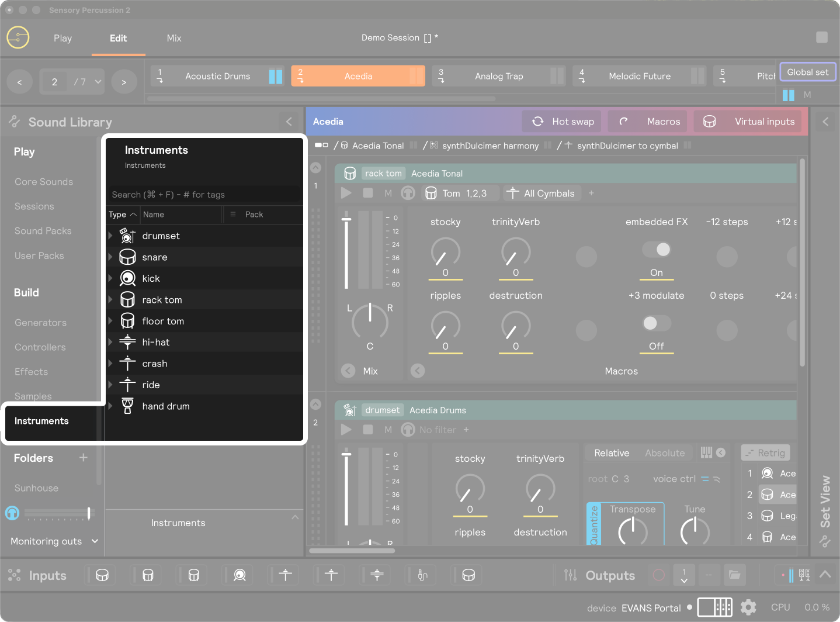Toggle the +3 modulate switch
Screen dimensions: 840x622
click(x=657, y=323)
